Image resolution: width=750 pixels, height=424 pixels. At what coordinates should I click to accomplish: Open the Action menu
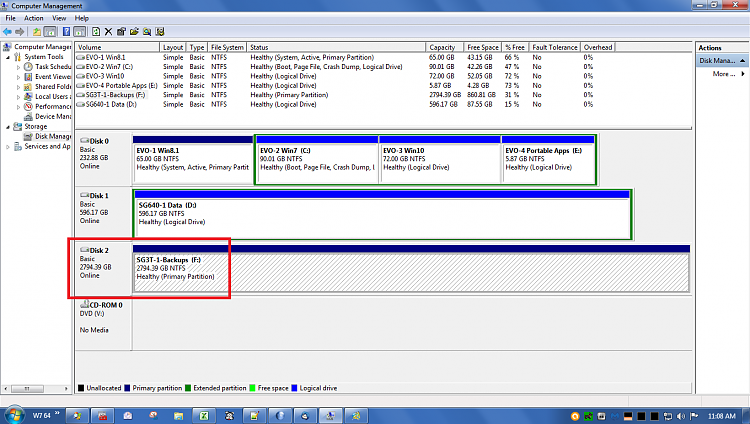click(x=33, y=18)
